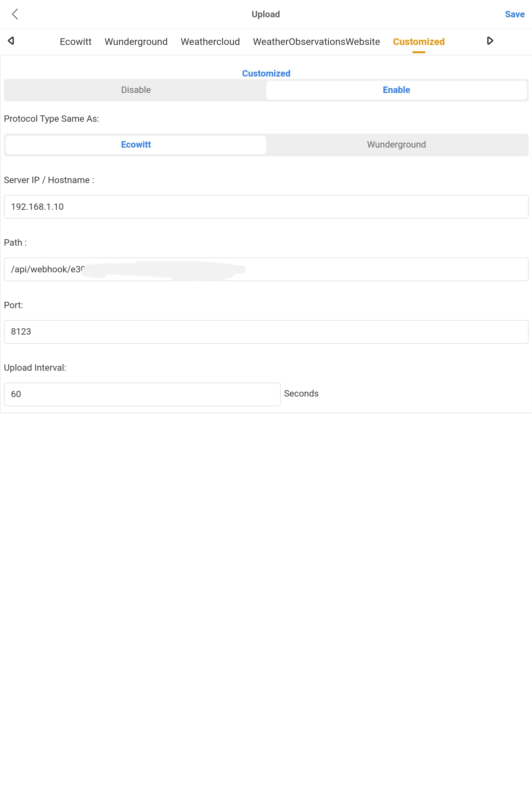The image size is (532, 804).
Task: Select the Customized tab
Action: 419,42
